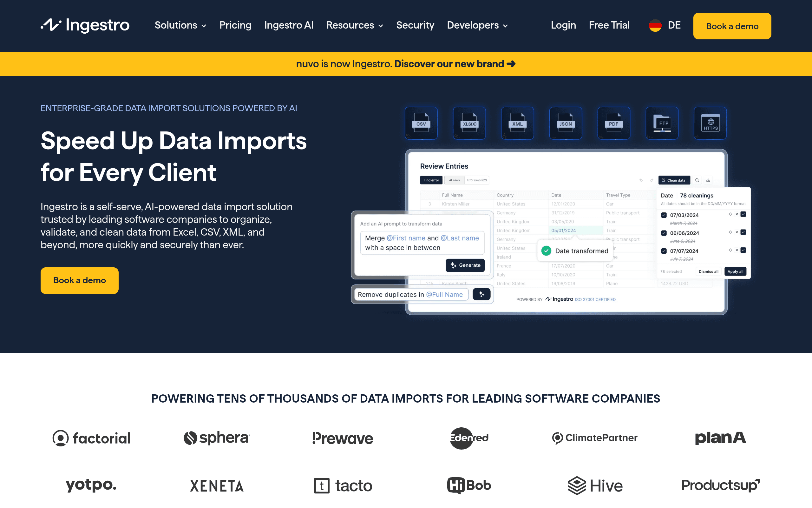This screenshot has width=812, height=508.
Task: Click the Merge First name AI prompt field
Action: pyautogui.click(x=422, y=243)
